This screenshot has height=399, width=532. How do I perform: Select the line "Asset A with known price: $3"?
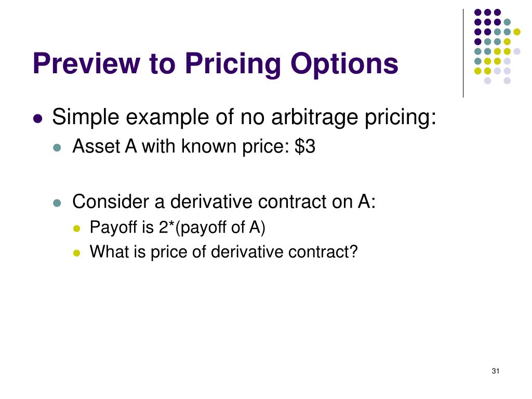click(x=194, y=147)
